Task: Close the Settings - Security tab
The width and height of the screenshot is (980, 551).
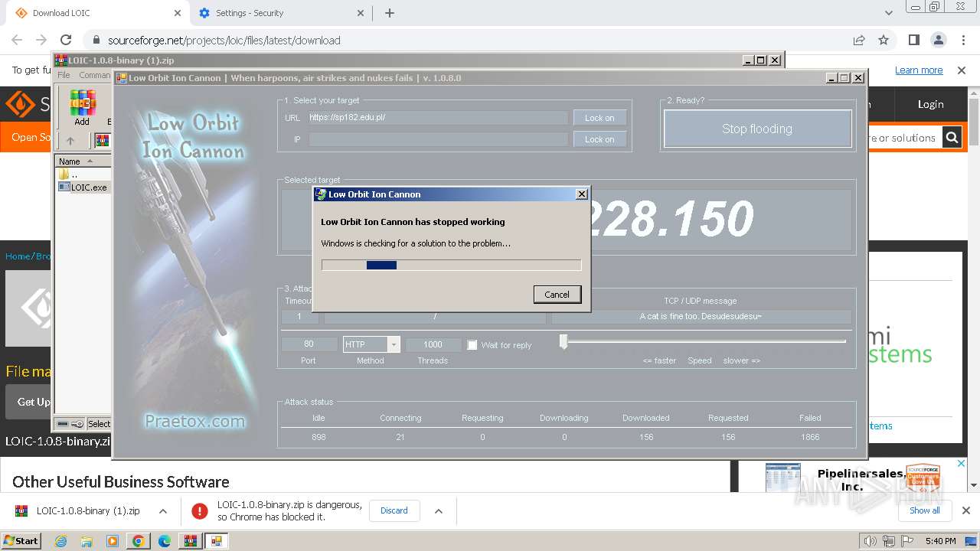Action: [x=361, y=13]
